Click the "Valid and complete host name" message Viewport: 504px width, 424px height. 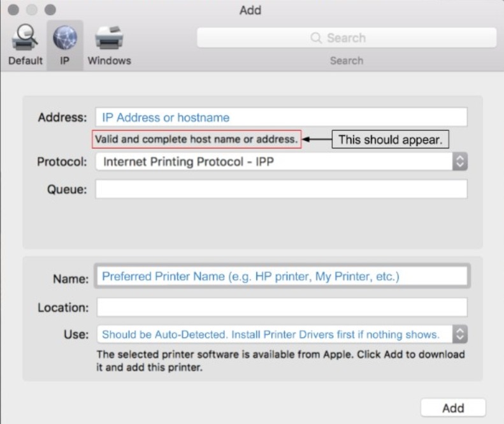tap(196, 140)
